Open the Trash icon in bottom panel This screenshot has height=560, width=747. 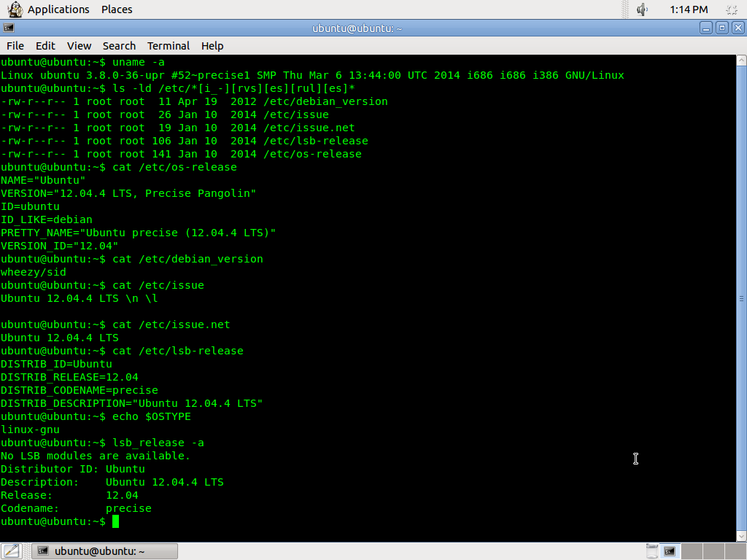tap(651, 551)
